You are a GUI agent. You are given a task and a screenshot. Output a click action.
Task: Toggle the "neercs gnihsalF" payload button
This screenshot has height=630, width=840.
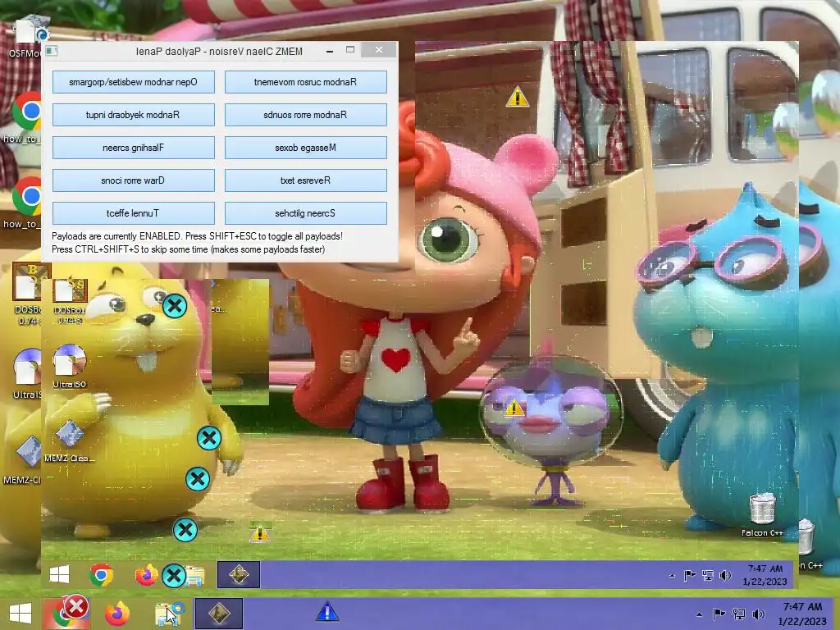134,148
